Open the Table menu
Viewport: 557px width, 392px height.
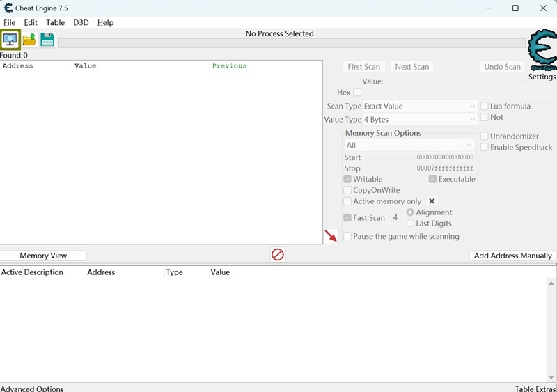tap(55, 22)
